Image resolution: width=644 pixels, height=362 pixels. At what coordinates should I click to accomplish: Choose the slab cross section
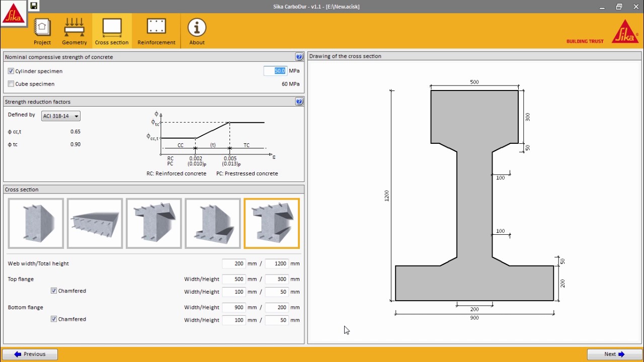point(95,224)
